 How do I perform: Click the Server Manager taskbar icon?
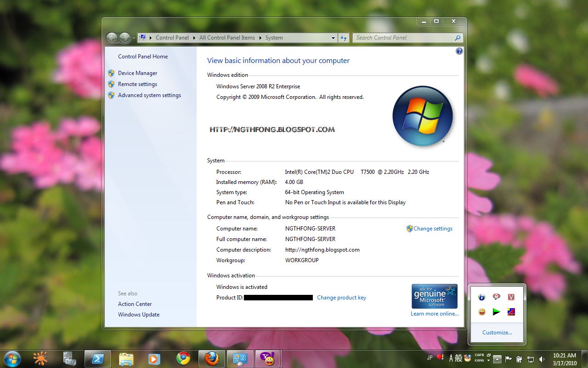69,359
